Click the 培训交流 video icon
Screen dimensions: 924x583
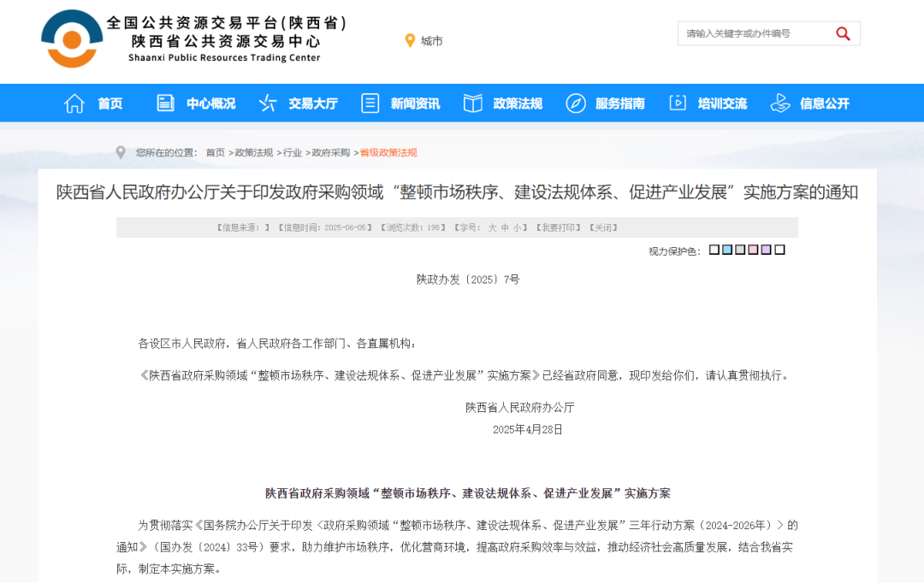tap(678, 103)
